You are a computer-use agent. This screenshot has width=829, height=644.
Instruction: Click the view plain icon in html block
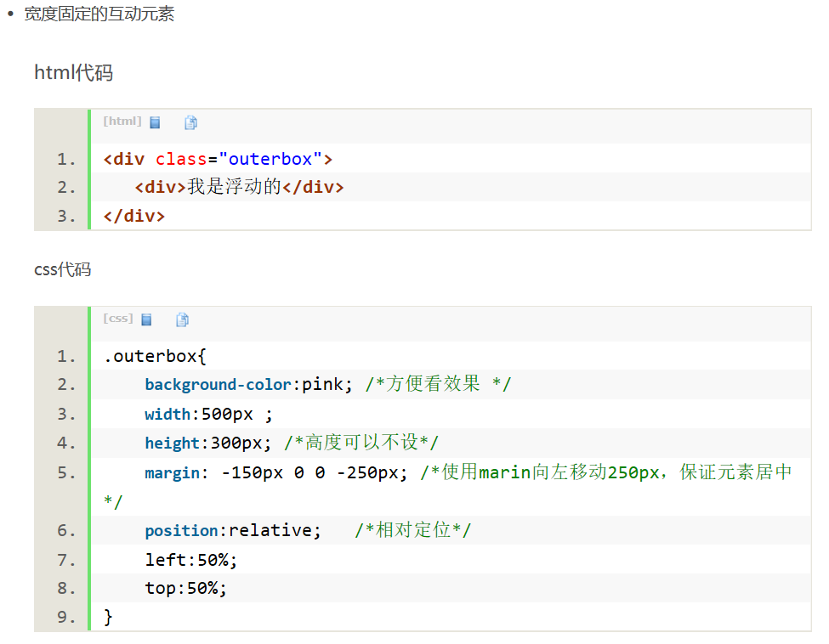155,122
